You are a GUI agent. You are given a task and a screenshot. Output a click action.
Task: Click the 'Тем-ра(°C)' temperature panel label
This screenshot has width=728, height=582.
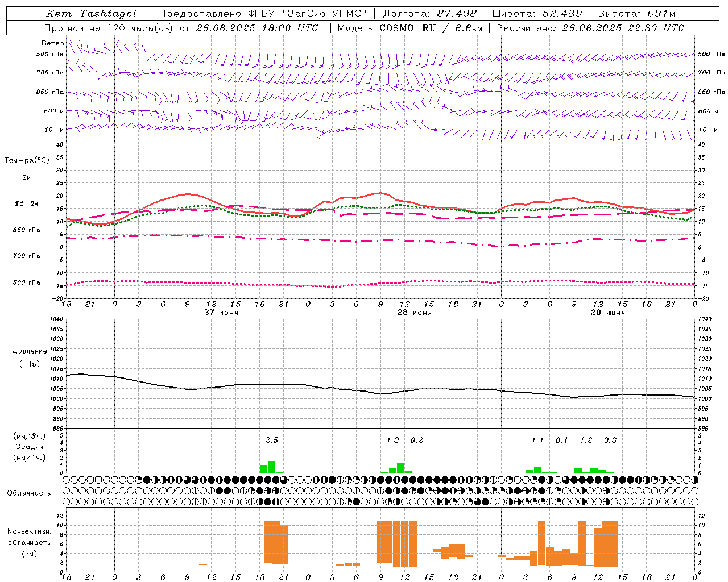point(27,161)
